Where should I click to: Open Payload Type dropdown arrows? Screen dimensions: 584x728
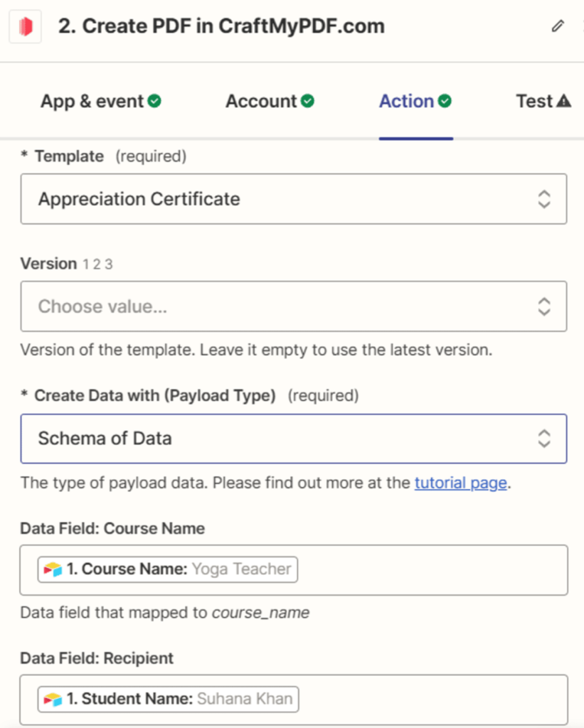click(x=544, y=439)
